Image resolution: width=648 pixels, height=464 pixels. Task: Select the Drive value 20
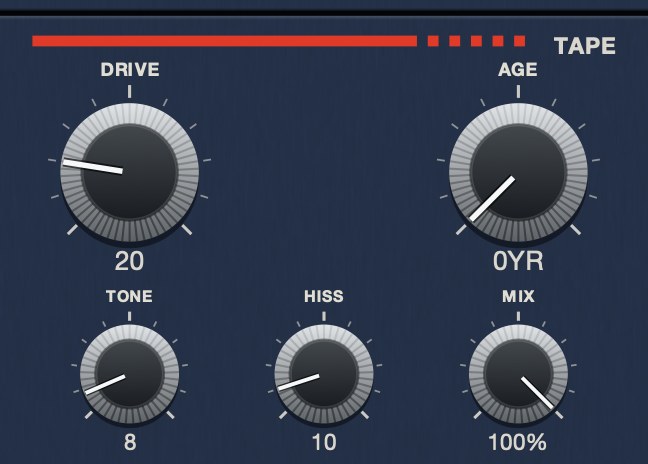point(129,262)
